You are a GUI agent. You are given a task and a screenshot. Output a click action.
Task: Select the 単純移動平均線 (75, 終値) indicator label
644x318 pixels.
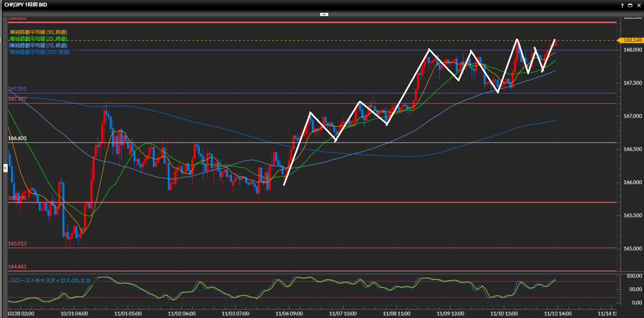(39, 46)
